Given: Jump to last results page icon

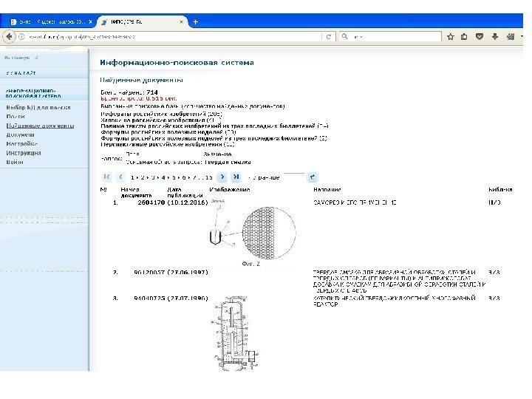Looking at the screenshot, I should point(236,177).
